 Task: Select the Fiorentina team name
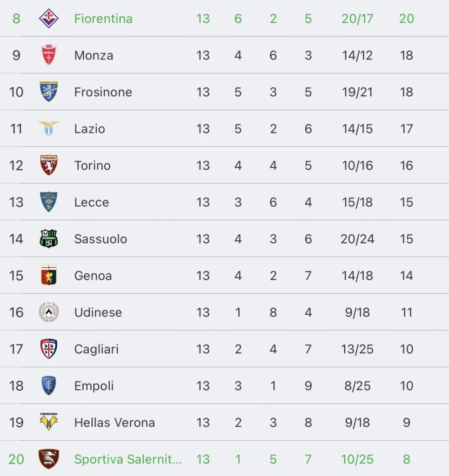[103, 19]
